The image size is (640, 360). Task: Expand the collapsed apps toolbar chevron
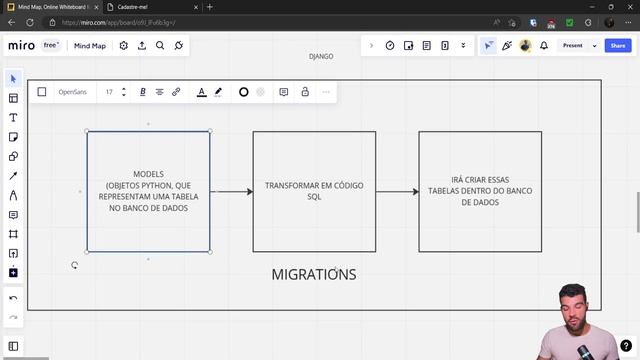point(371,46)
